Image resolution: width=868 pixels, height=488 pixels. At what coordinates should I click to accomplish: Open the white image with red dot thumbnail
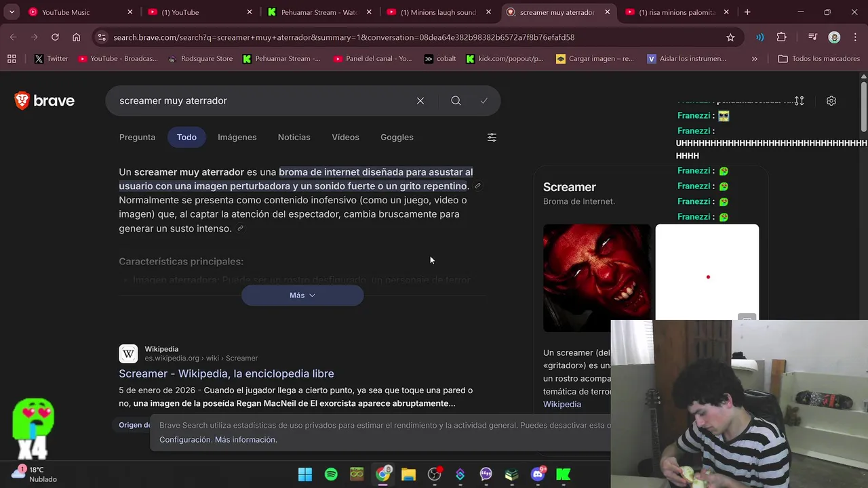tap(707, 272)
